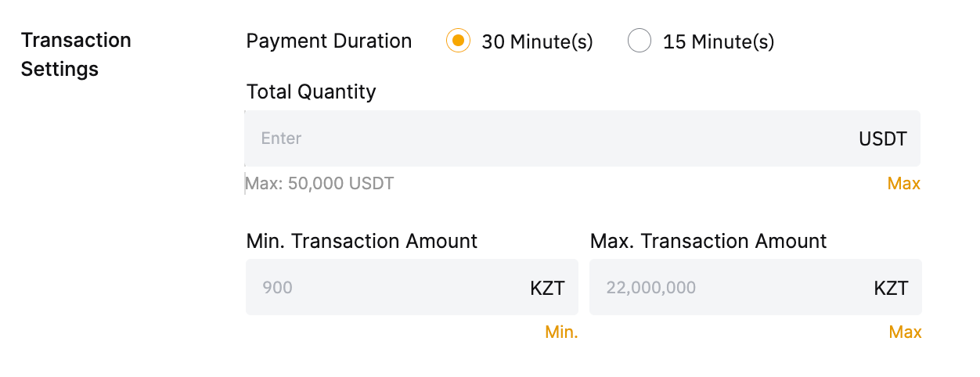Screen dimensions: 980x377
Task: Select the 30 Minute(s) radio button
Action: (458, 41)
